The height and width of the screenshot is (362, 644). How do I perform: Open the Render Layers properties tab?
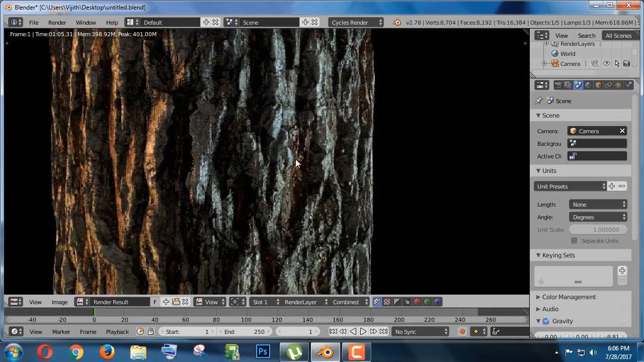pos(568,85)
